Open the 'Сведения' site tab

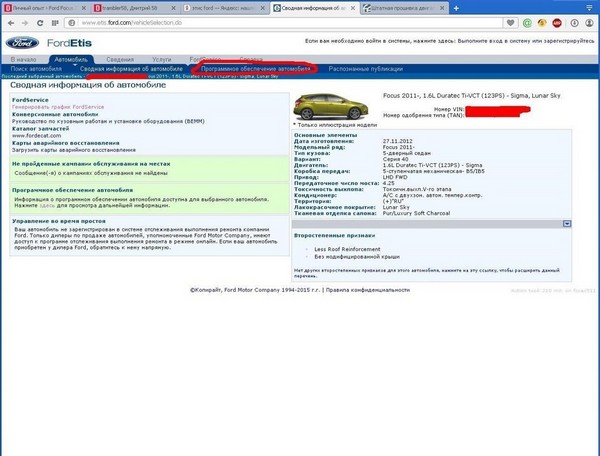coord(120,60)
